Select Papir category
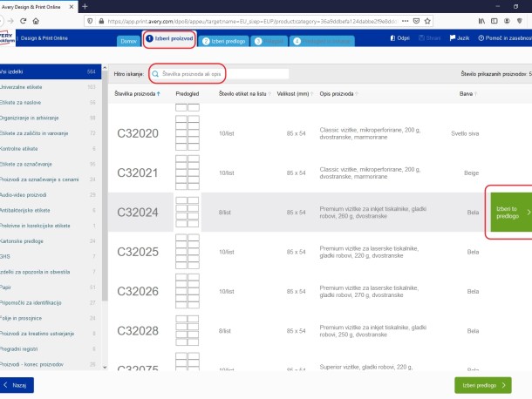This screenshot has height=399, width=532. (51, 287)
